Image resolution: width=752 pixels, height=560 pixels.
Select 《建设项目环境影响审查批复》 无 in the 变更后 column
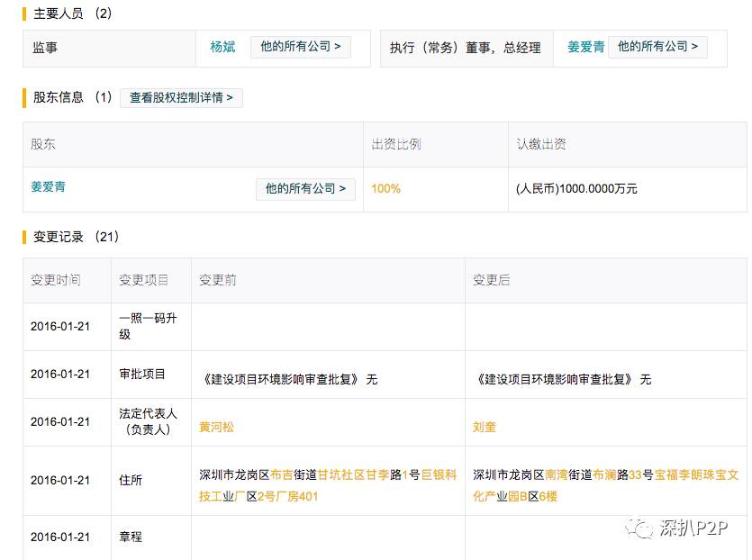click(562, 380)
